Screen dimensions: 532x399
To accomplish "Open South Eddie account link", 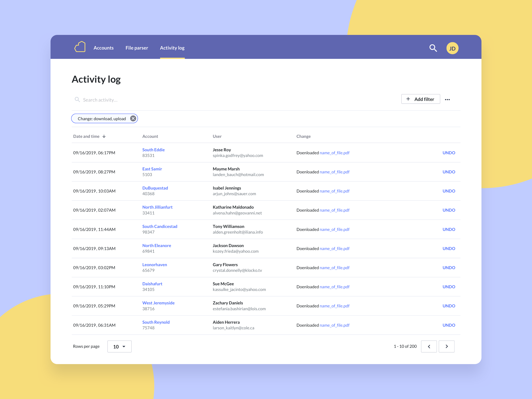I will click(153, 150).
